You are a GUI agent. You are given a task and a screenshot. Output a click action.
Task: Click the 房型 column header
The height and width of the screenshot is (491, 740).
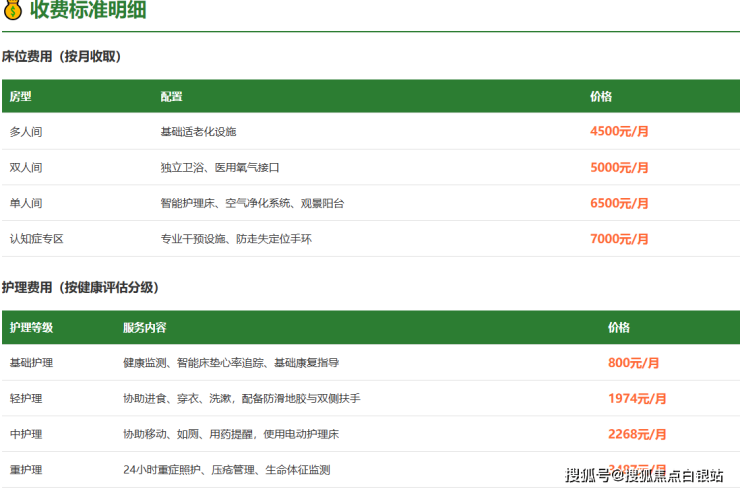pyautogui.click(x=21, y=97)
